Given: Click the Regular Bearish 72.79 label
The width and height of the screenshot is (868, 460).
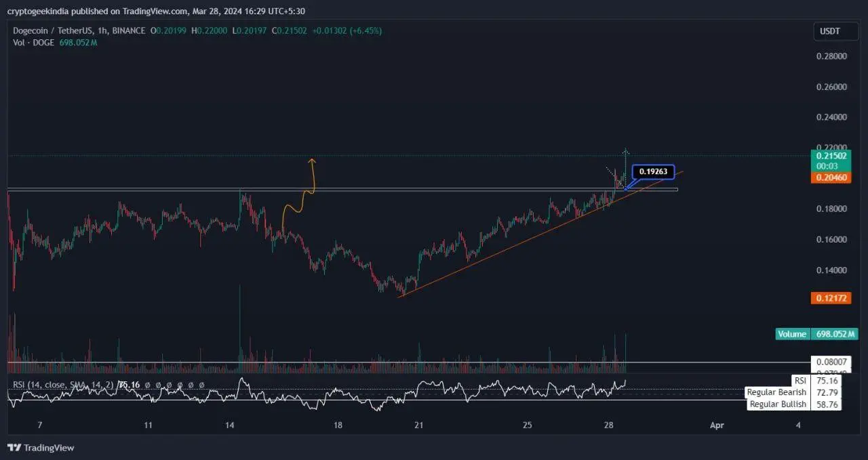Looking at the screenshot, I should 795,392.
